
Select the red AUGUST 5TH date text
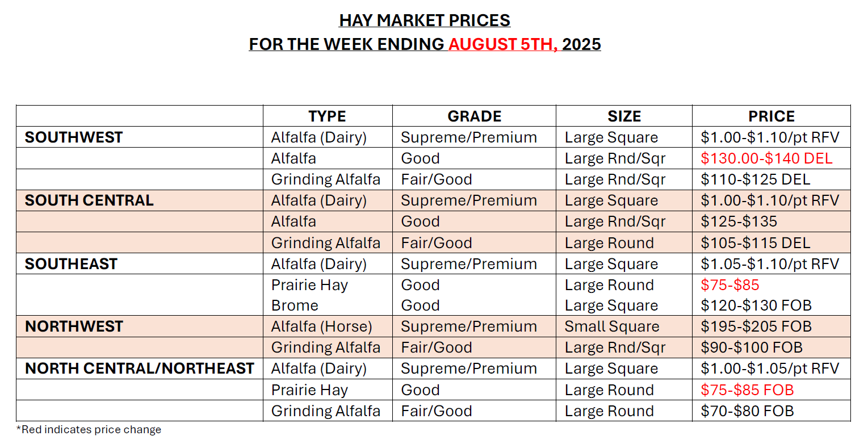(503, 44)
